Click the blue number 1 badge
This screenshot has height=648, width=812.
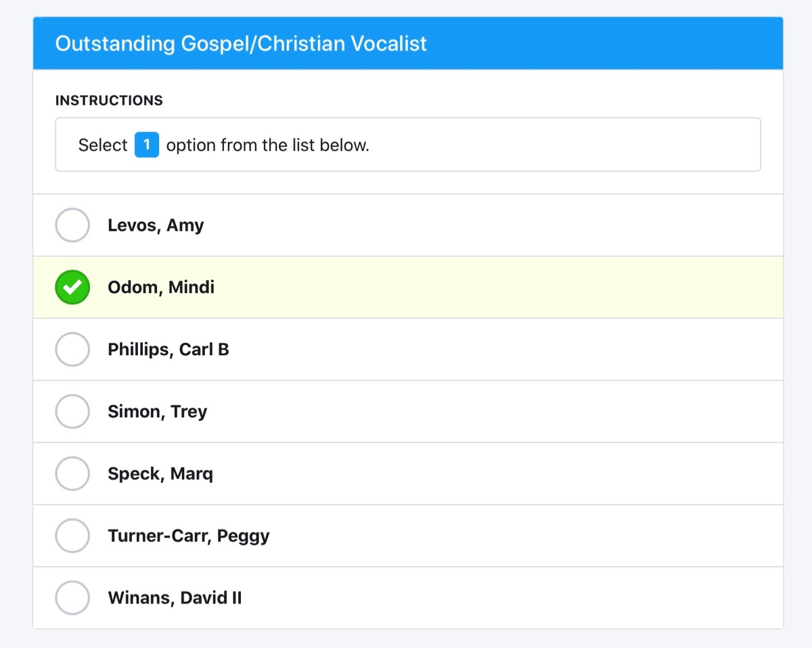pos(147,145)
